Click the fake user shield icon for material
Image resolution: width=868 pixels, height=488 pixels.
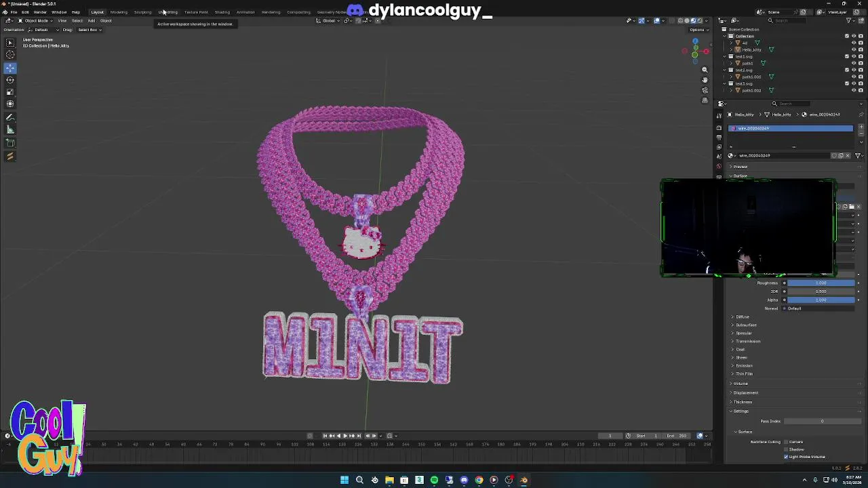pos(834,155)
